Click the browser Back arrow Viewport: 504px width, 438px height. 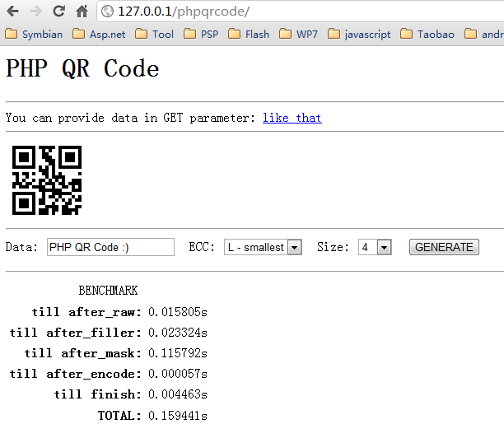(x=14, y=12)
